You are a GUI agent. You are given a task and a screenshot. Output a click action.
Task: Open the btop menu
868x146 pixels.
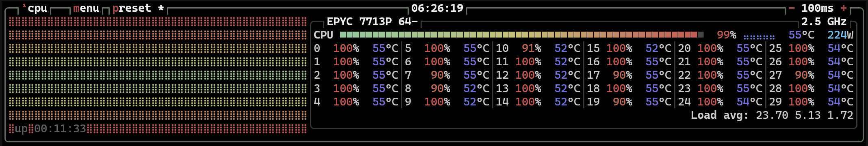click(86, 8)
